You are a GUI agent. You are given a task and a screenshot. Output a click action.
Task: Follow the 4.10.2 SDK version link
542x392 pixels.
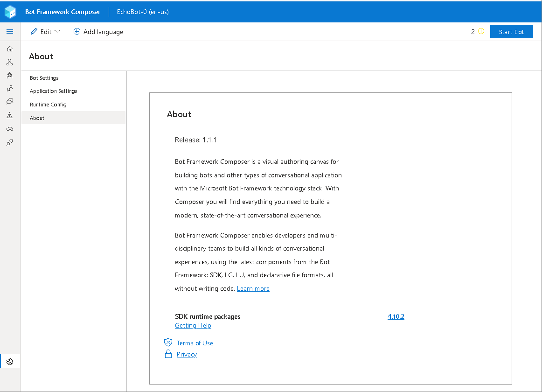[x=396, y=316]
